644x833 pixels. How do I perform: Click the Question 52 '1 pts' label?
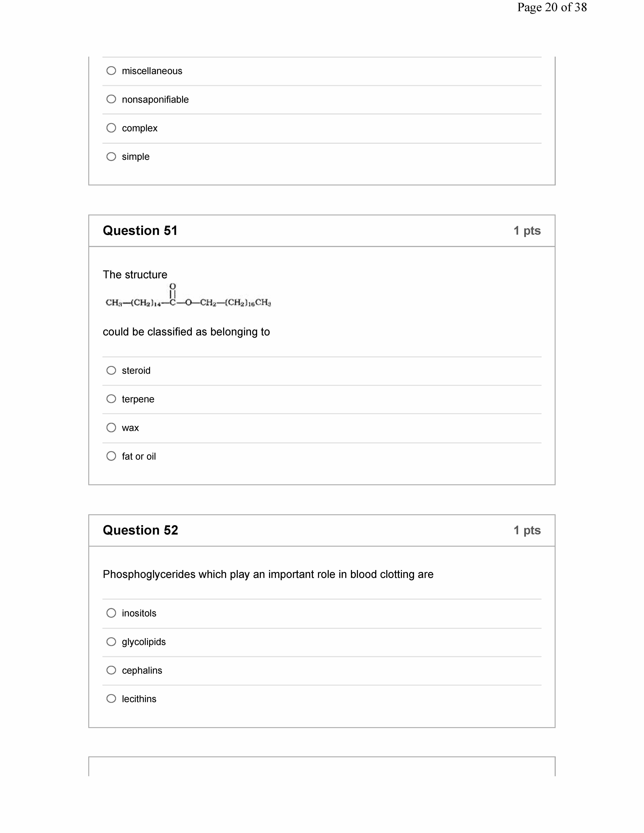[x=527, y=530]
